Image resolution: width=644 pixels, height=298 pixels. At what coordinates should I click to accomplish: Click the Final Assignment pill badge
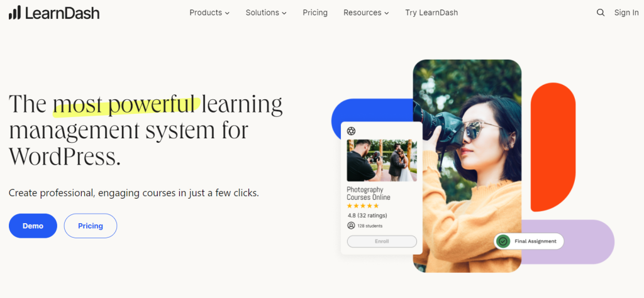(529, 241)
